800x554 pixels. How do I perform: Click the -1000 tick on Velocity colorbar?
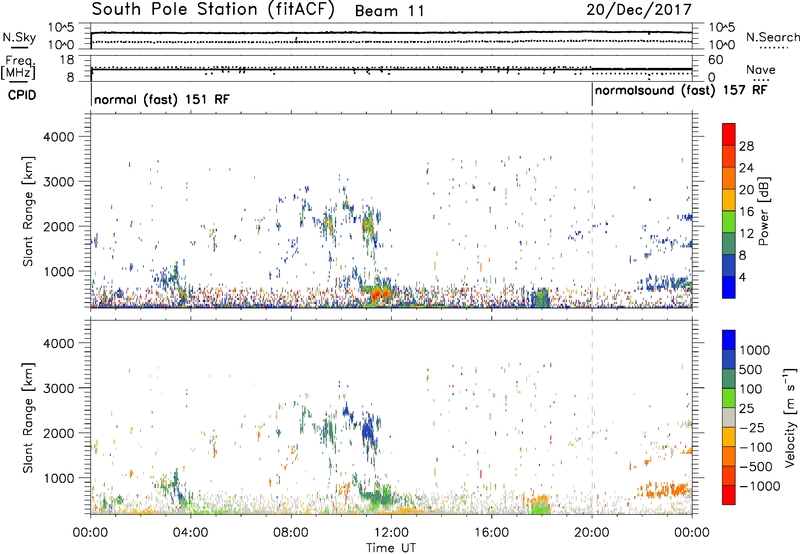click(759, 486)
